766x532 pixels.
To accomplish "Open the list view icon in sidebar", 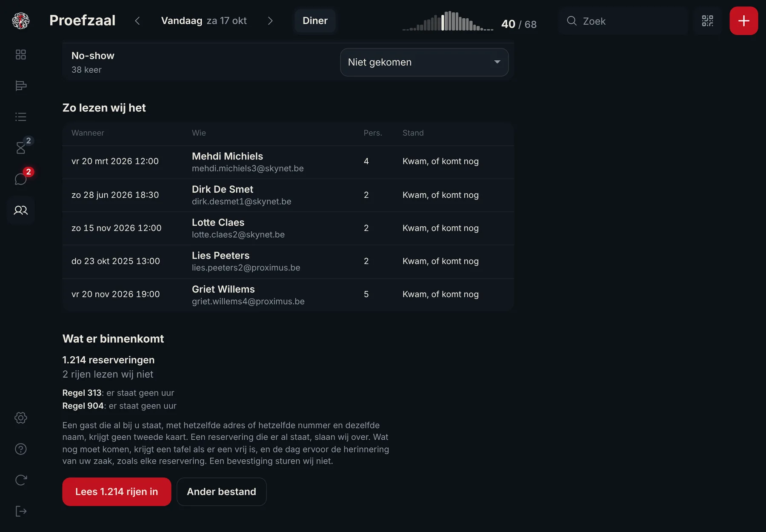I will (20, 117).
